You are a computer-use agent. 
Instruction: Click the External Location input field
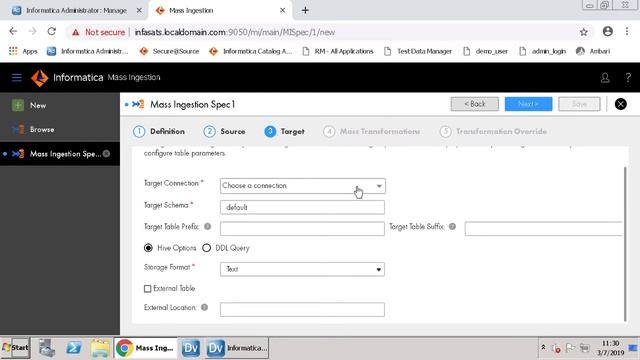pos(302,309)
